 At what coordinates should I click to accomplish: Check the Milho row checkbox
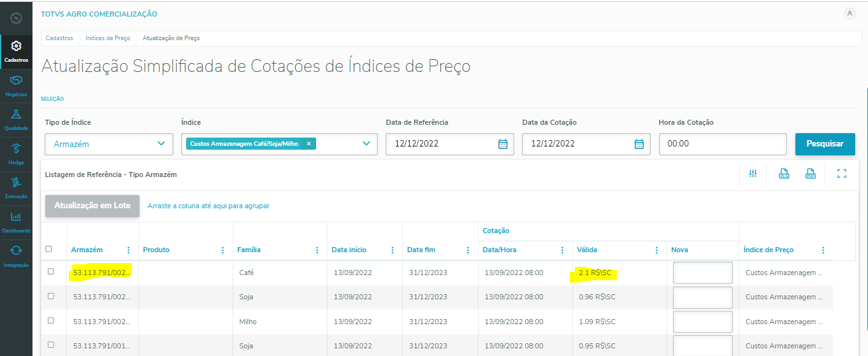coord(51,320)
